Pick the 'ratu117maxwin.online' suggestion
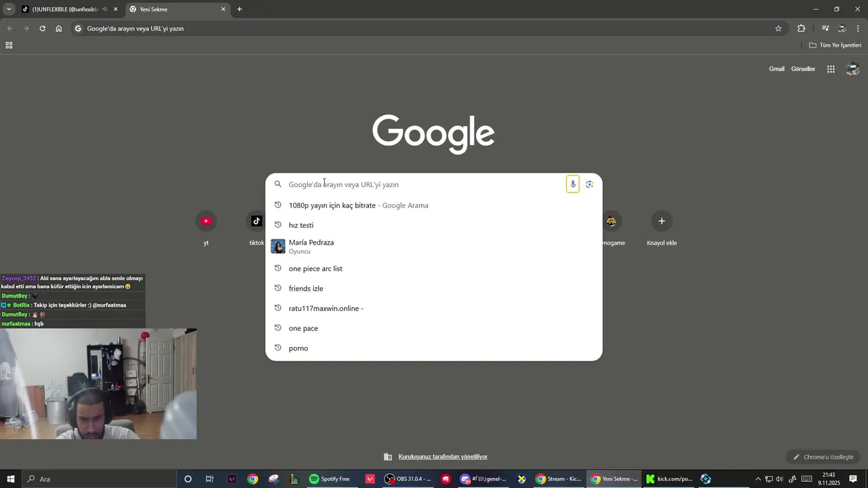 pos(434,308)
